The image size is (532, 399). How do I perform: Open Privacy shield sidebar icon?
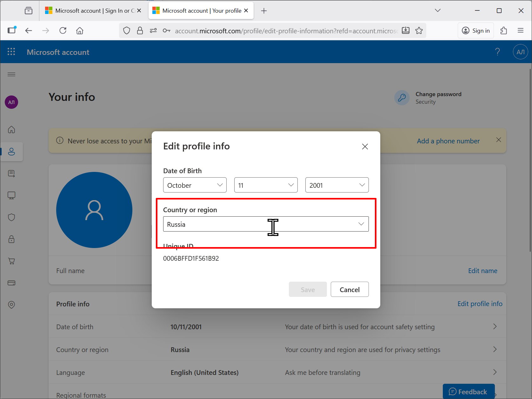pos(11,217)
